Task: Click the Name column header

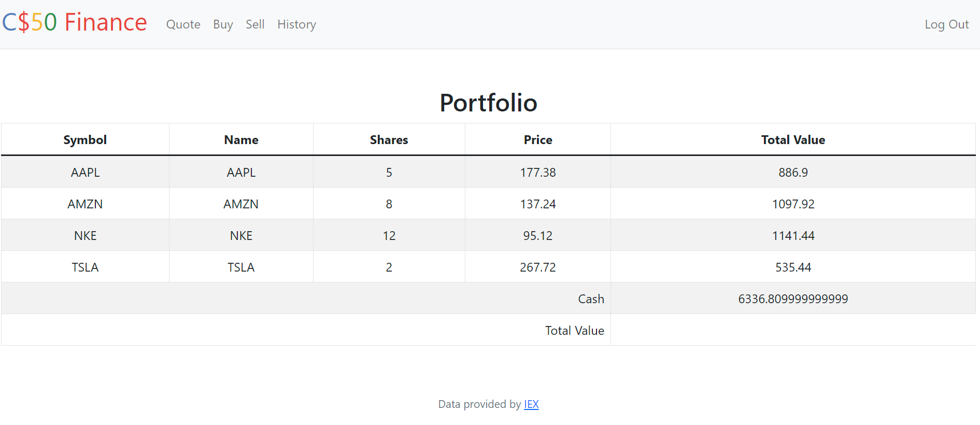Action: tap(241, 140)
